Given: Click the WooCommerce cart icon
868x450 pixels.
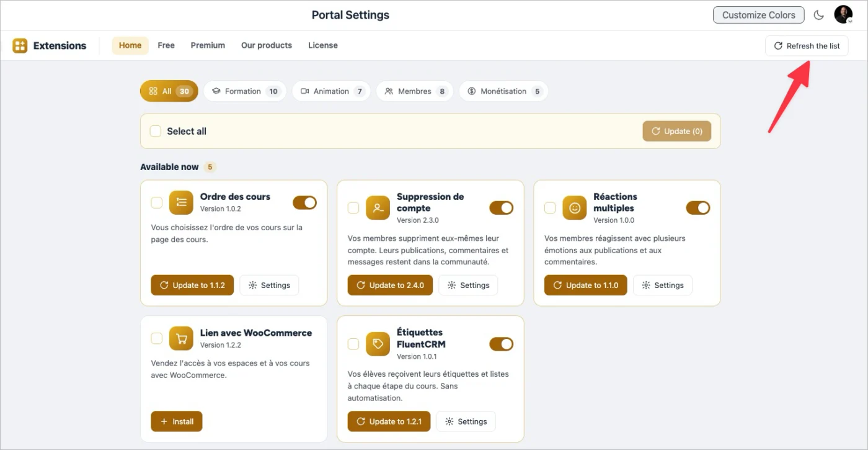Looking at the screenshot, I should [x=181, y=338].
